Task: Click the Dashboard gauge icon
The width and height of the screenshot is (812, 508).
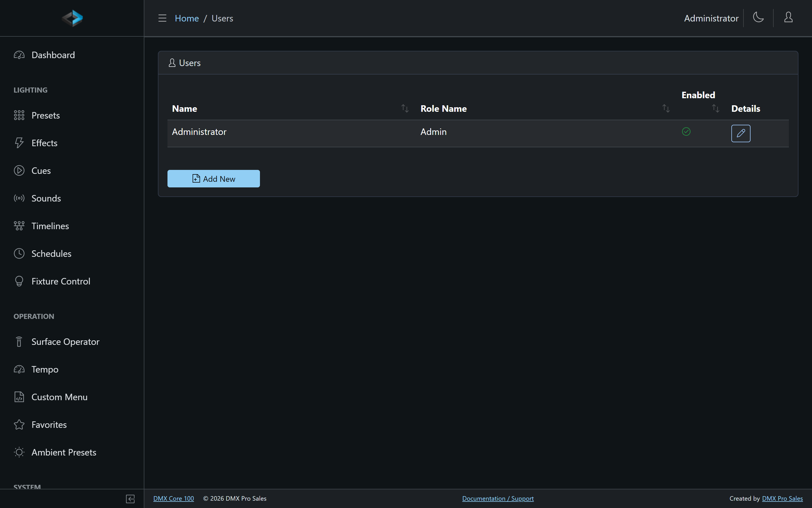Action: tap(19, 55)
